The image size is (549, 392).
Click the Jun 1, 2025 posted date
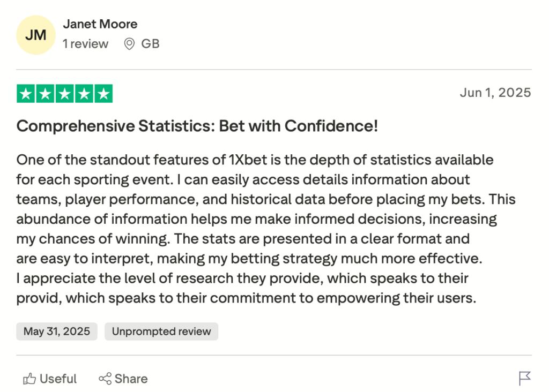coord(496,92)
